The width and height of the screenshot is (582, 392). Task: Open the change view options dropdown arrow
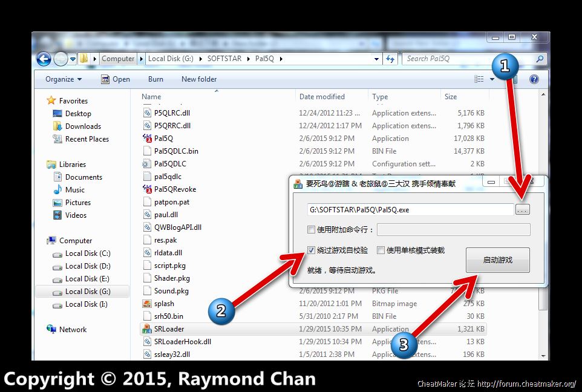coord(492,79)
